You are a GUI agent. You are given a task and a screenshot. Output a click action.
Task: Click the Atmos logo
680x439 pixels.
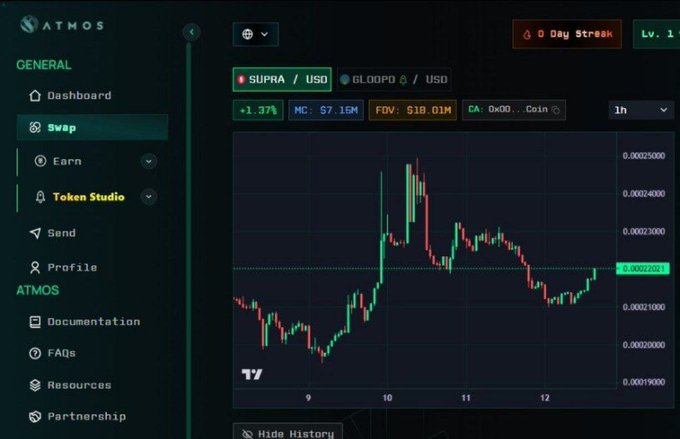pyautogui.click(x=62, y=25)
